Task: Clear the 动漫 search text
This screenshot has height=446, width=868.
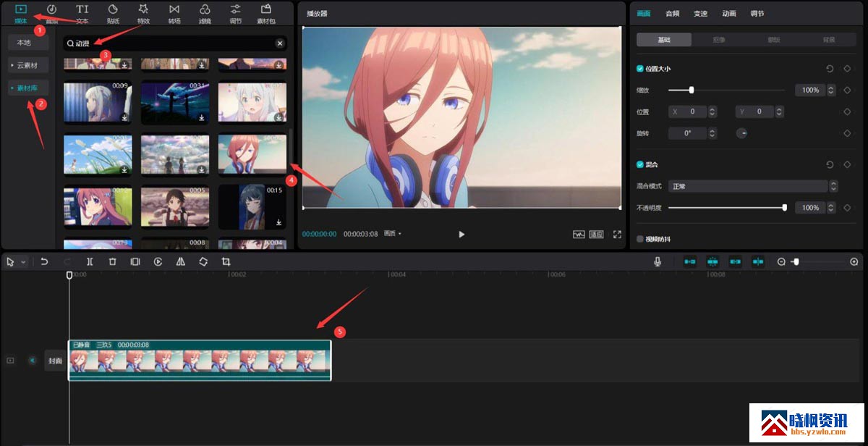Action: 280,43
